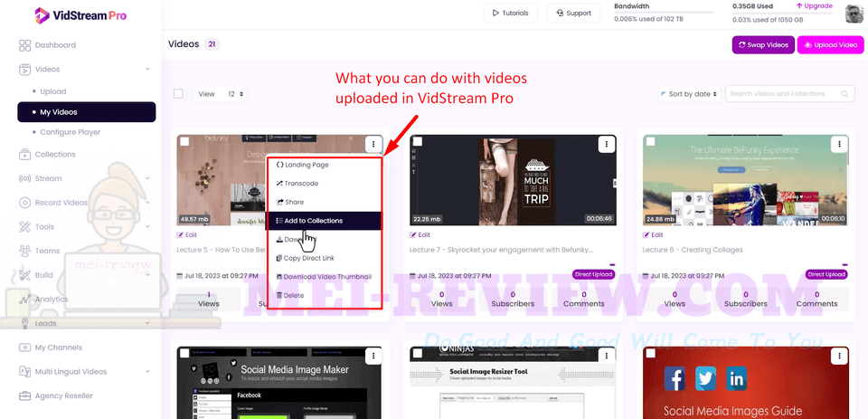The width and height of the screenshot is (868, 419).
Task: Open three-dot menu on Lecture 5 video
Action: (x=374, y=144)
